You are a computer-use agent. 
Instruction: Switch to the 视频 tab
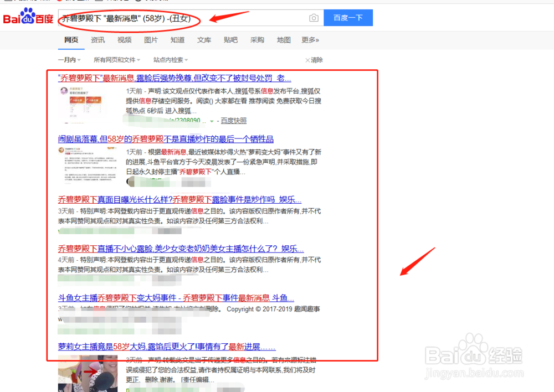124,40
